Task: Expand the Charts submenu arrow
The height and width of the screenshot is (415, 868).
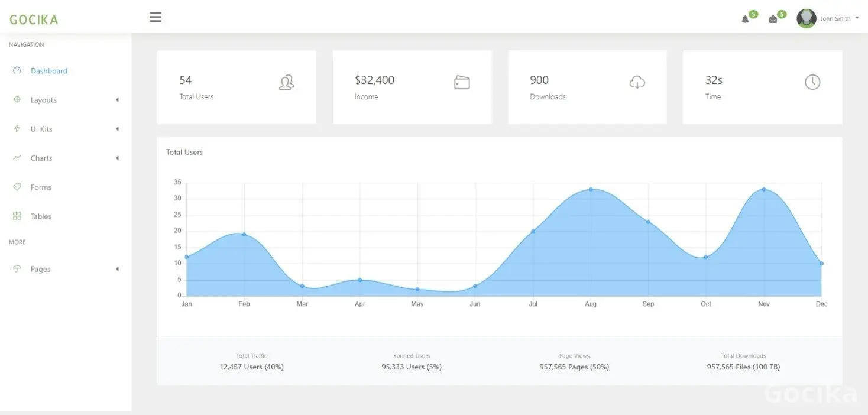Action: [x=117, y=158]
